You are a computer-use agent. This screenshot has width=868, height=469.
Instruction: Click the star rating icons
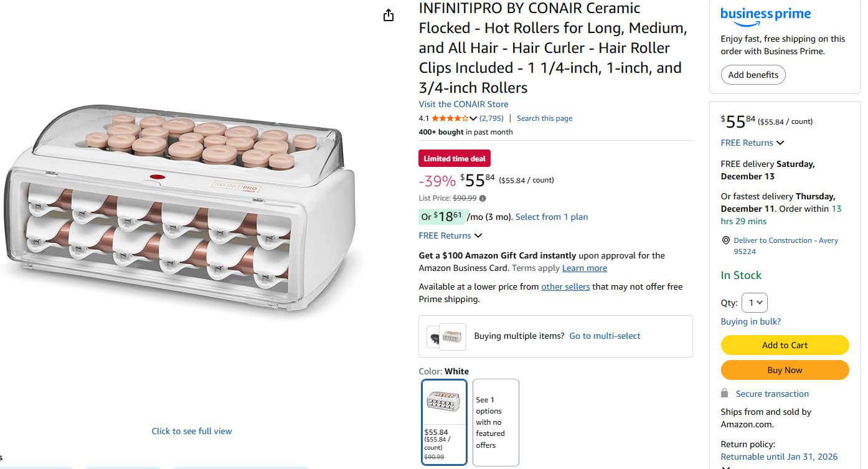(450, 118)
